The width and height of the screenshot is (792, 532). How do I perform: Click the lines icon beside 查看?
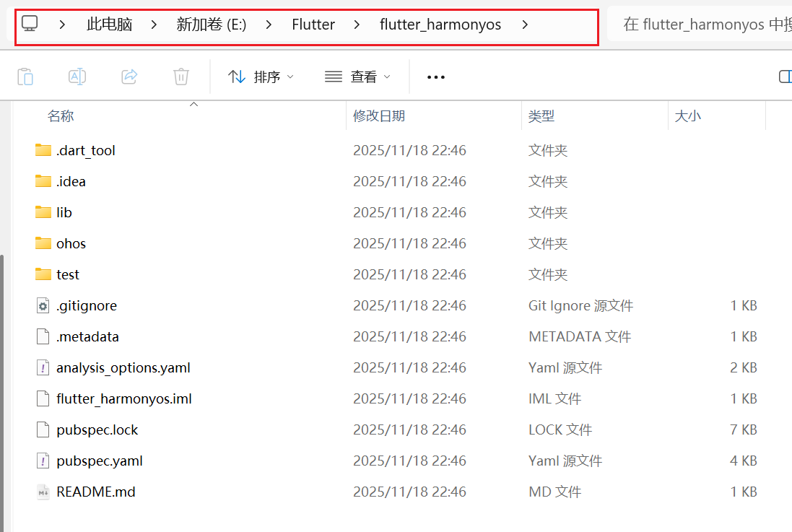click(334, 77)
